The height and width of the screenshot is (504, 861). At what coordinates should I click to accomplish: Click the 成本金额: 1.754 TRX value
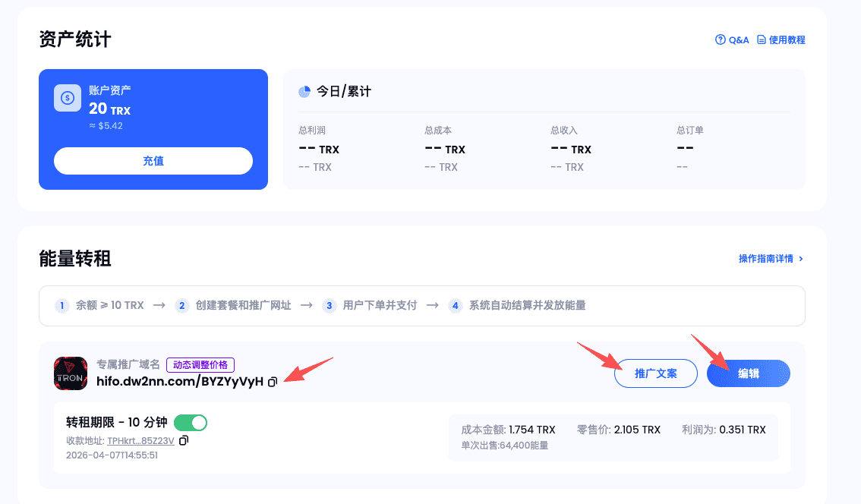(509, 430)
